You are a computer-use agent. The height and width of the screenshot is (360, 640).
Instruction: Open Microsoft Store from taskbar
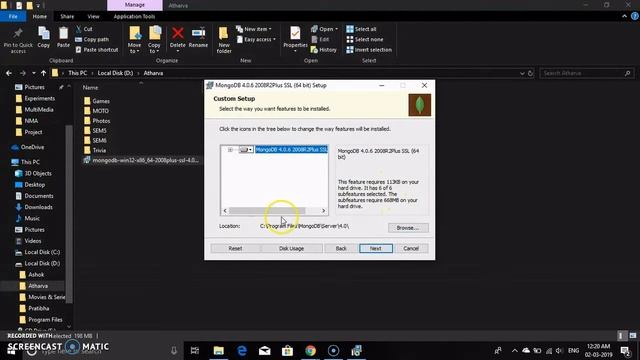click(287, 351)
